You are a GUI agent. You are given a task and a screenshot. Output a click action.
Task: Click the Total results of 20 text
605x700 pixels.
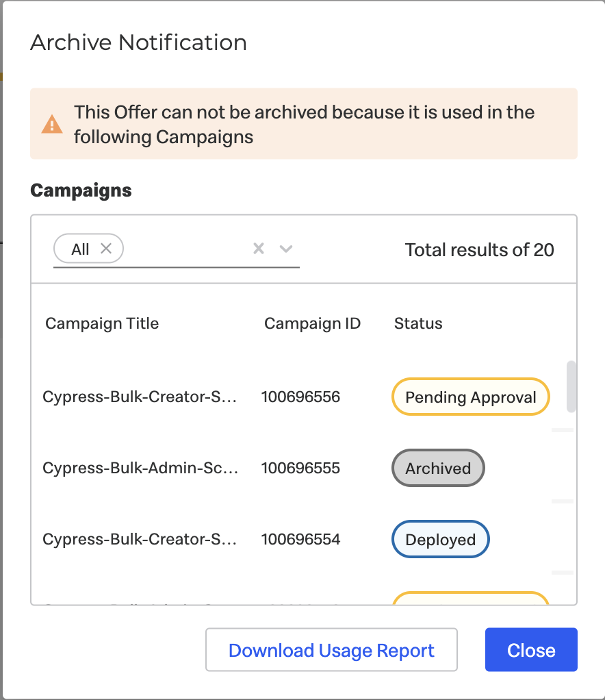(x=480, y=250)
